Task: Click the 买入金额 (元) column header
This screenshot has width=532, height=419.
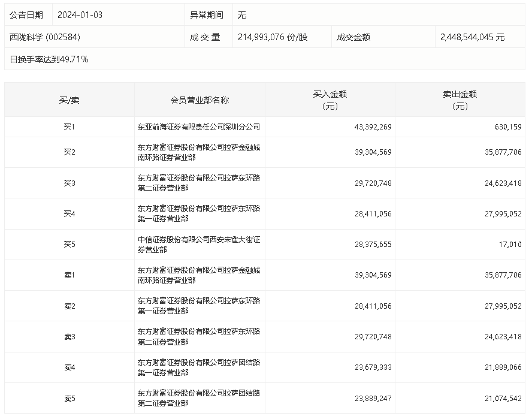Action: [330, 100]
